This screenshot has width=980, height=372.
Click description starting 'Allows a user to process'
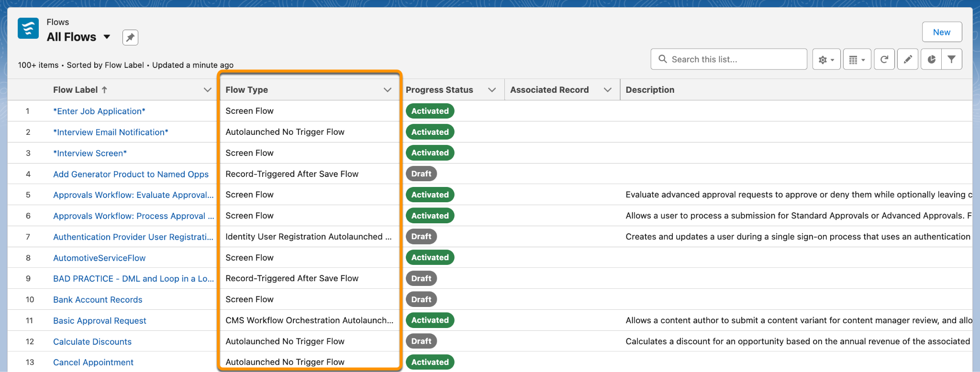coord(799,216)
